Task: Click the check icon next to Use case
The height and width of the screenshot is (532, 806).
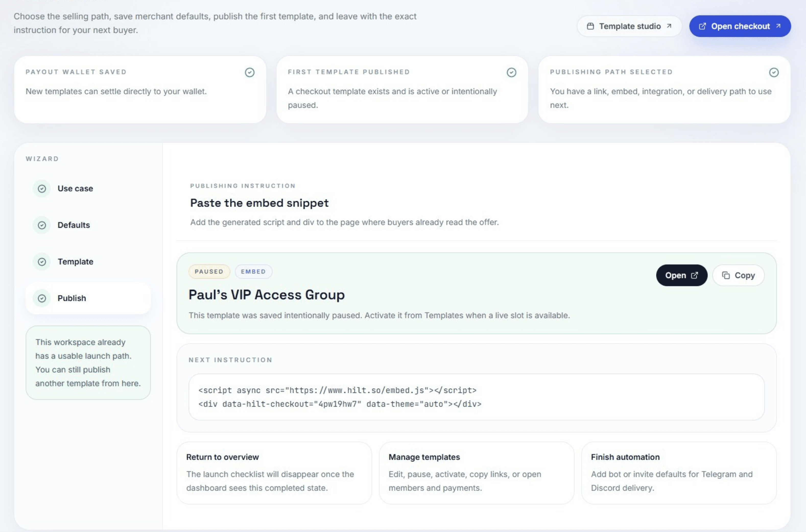Action: [x=42, y=189]
